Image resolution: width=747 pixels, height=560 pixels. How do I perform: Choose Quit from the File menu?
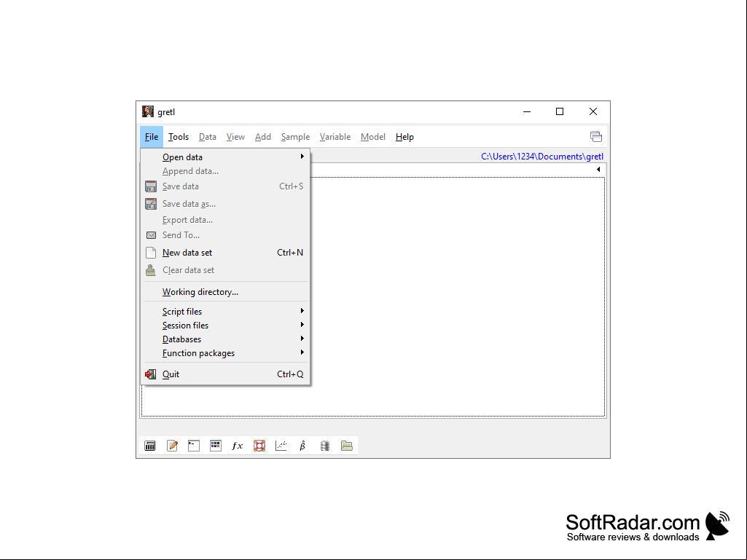(x=225, y=374)
